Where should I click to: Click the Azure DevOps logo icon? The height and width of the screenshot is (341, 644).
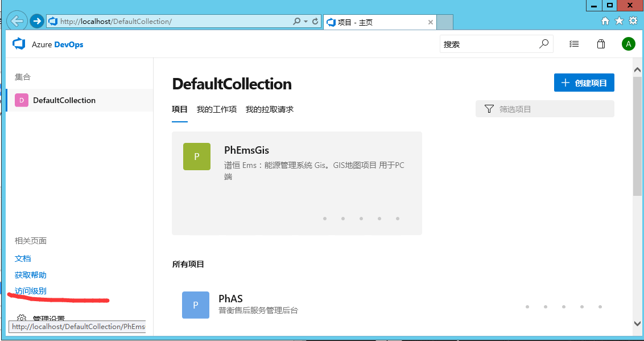(19, 44)
